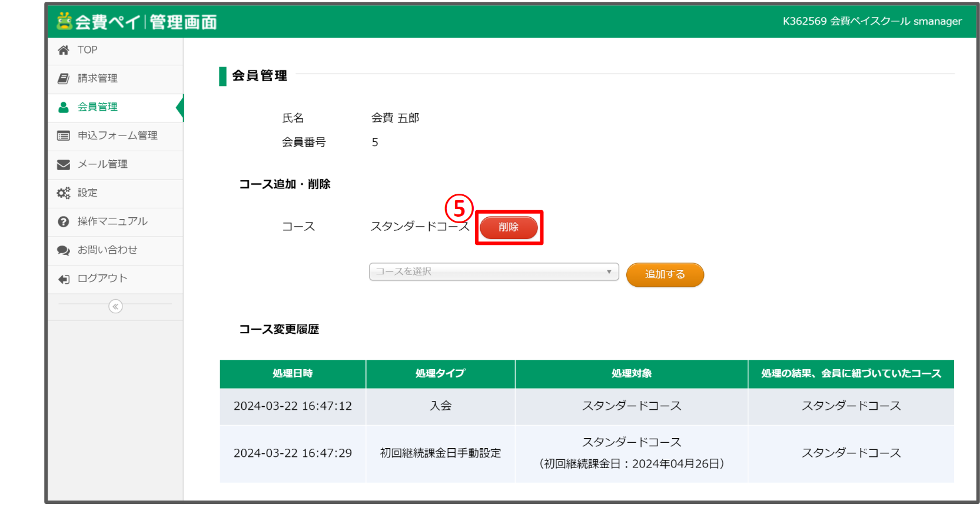
Task: Click the home icon beside TOP
Action: (64, 51)
